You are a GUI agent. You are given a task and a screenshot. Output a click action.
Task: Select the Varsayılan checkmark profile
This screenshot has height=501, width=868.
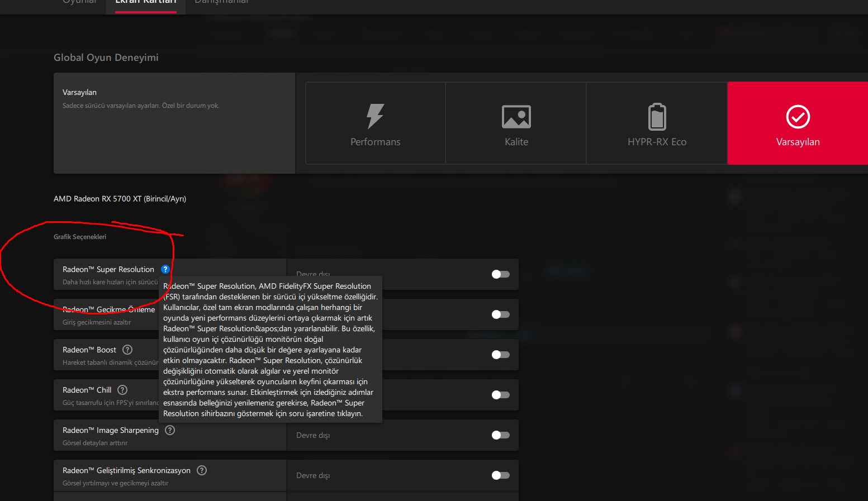pos(798,123)
